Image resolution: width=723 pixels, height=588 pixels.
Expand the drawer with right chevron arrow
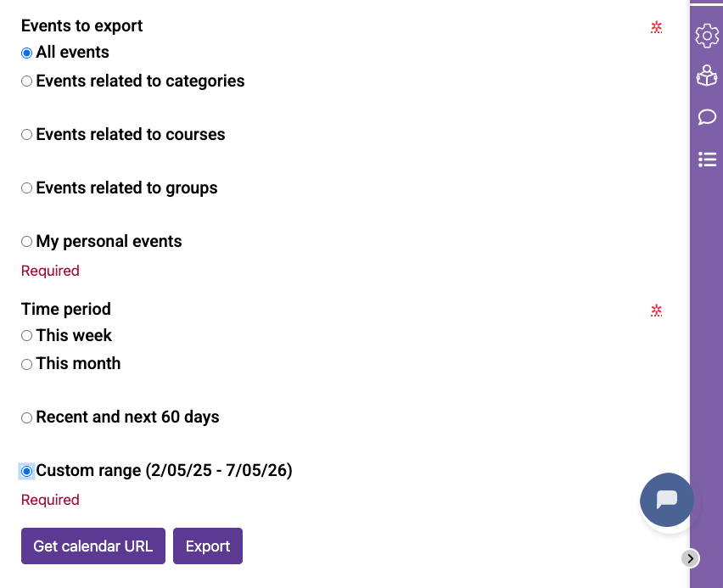pos(691,557)
